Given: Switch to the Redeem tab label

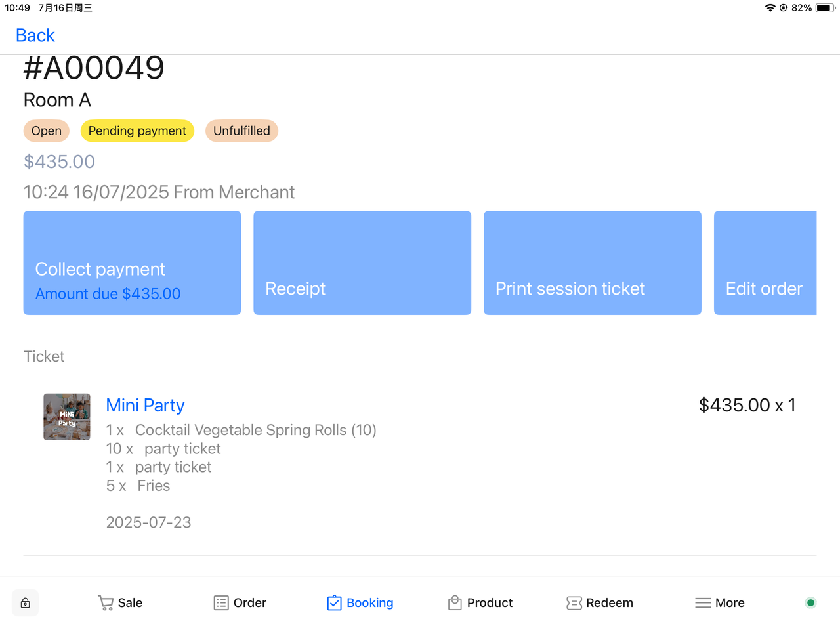Looking at the screenshot, I should click(x=610, y=603).
